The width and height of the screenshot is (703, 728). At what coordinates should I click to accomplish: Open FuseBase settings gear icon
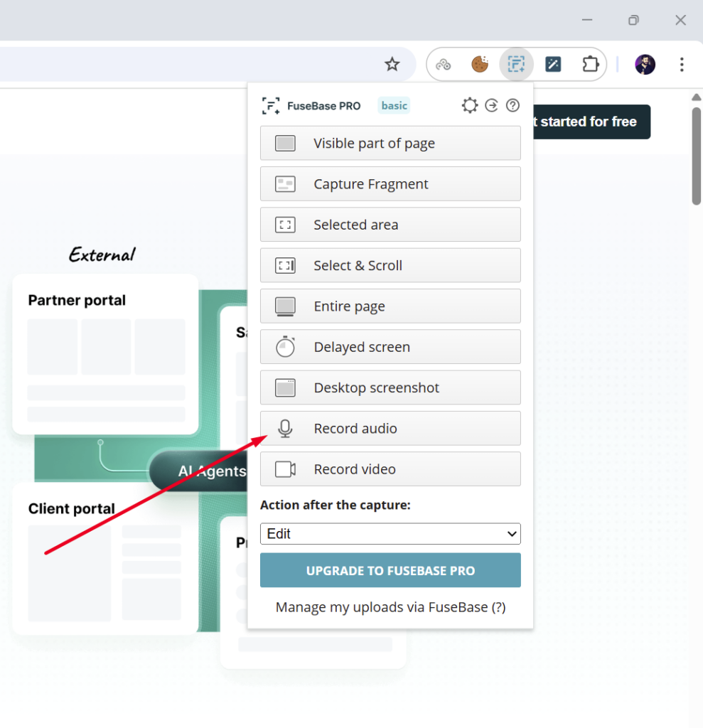point(469,105)
